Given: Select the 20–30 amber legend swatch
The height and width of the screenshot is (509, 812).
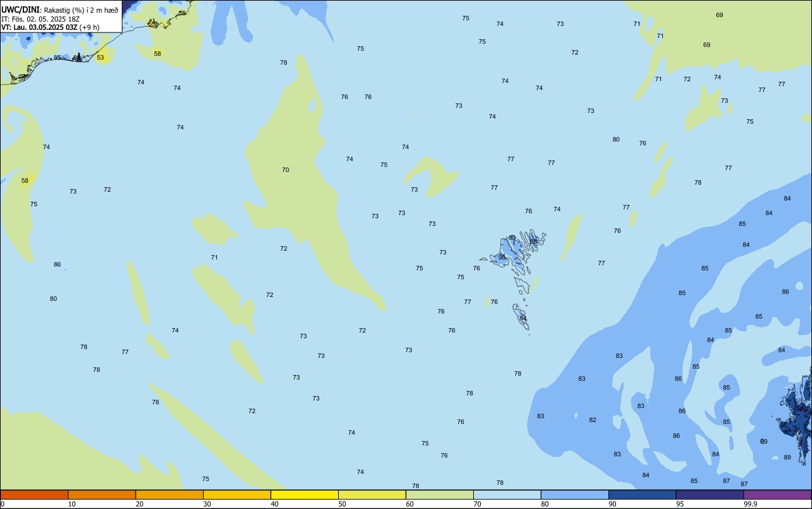Looking at the screenshot, I should [x=169, y=494].
